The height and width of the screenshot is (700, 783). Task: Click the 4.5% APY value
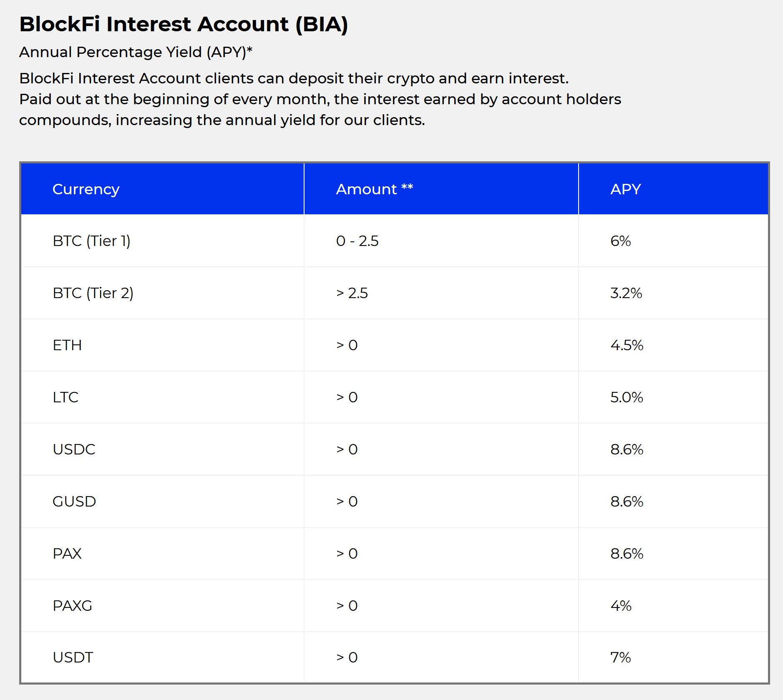pyautogui.click(x=627, y=345)
